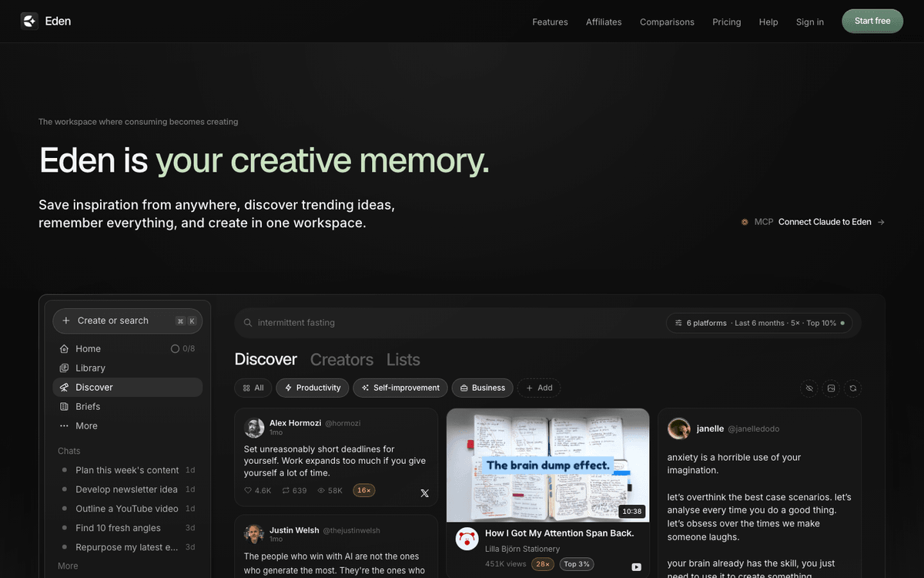Viewport: 924px width, 578px height.
Task: Go to Comparisons in the navigation
Action: [667, 22]
